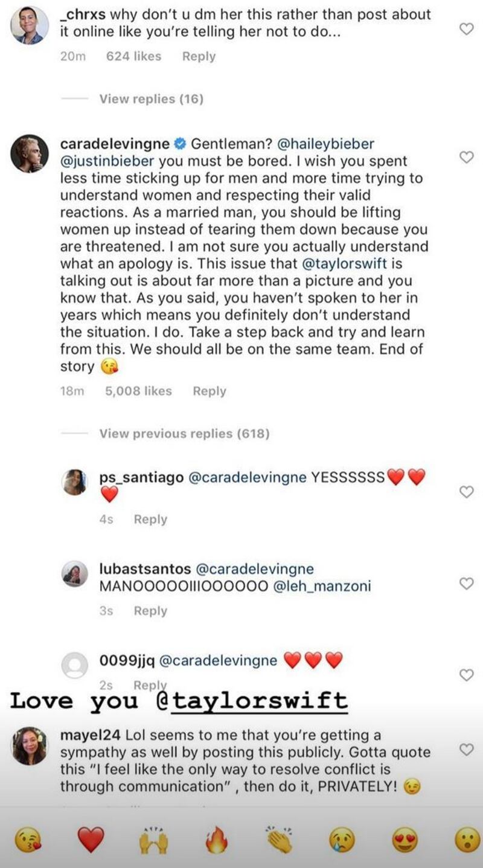This screenshot has height=868, width=483.
Task: Expand View previous replies (618)
Action: click(184, 433)
